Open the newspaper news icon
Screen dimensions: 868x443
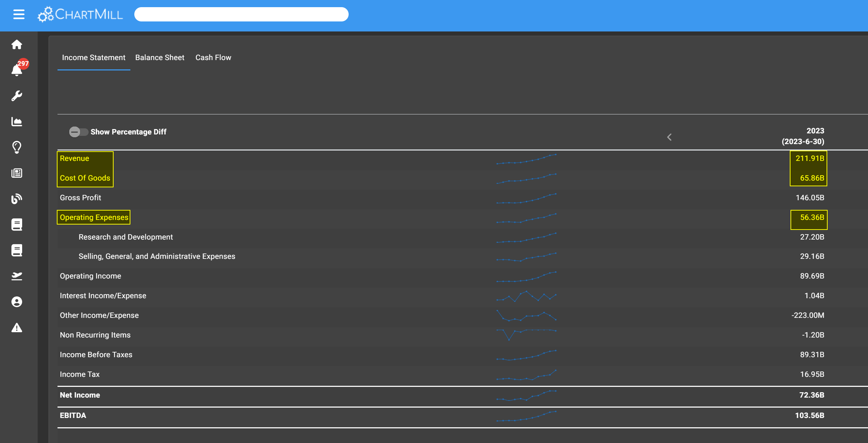(x=17, y=173)
